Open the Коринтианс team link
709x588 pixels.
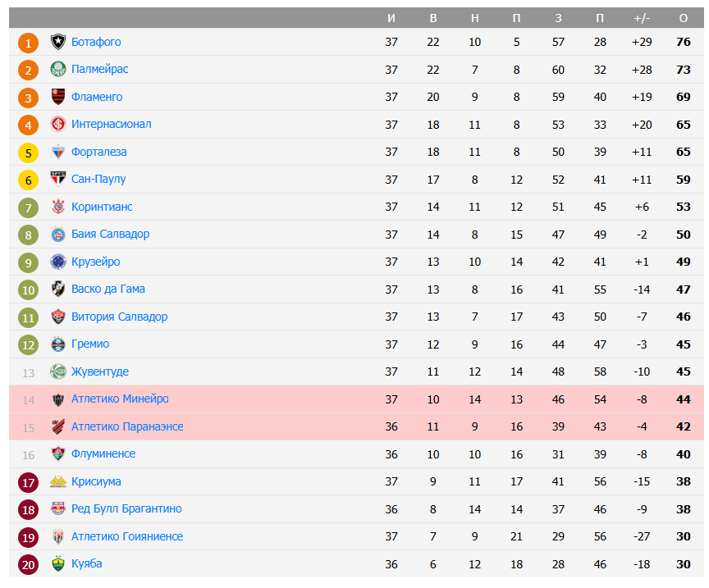point(102,207)
